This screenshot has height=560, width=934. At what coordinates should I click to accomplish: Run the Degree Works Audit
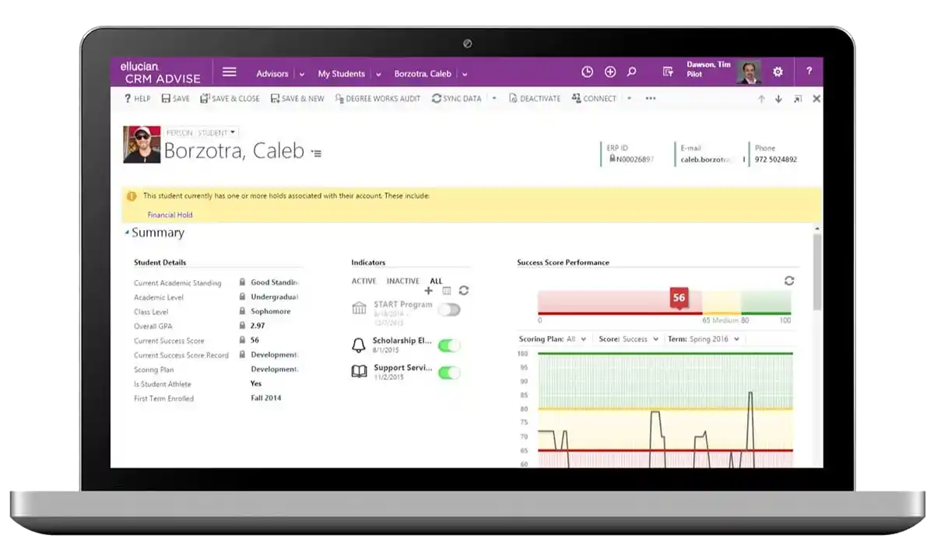click(x=377, y=99)
